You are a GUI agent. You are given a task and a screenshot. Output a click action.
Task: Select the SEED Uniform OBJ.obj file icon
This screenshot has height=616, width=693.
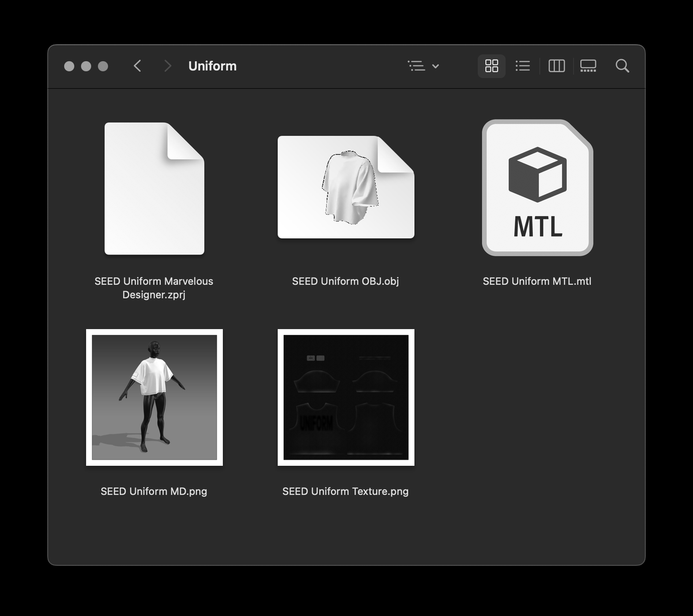345,186
